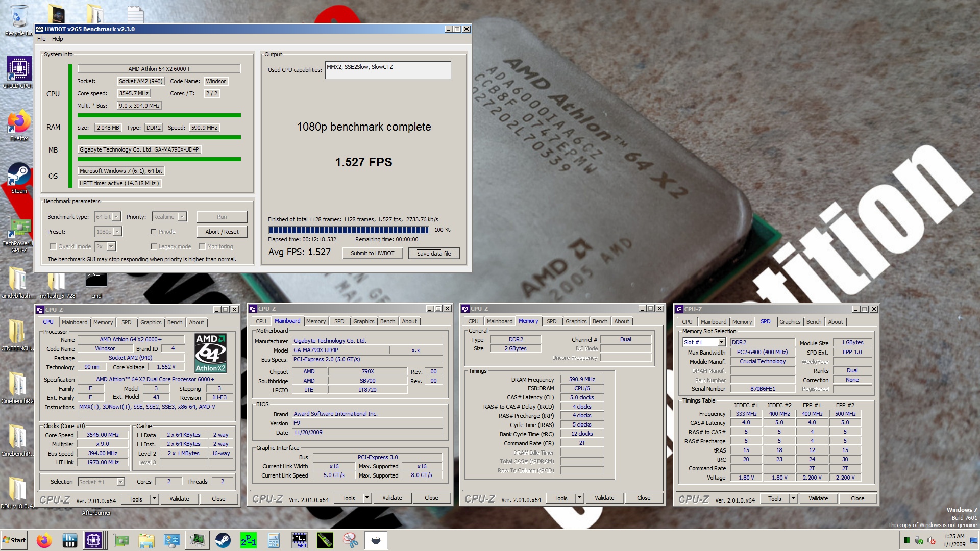
Task: Click the Start button
Action: pos(14,540)
